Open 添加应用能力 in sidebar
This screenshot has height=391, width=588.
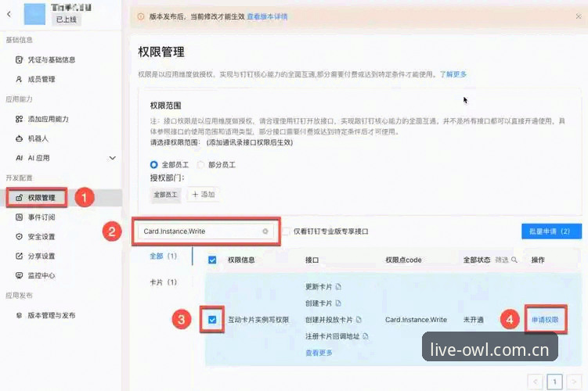click(x=42, y=119)
